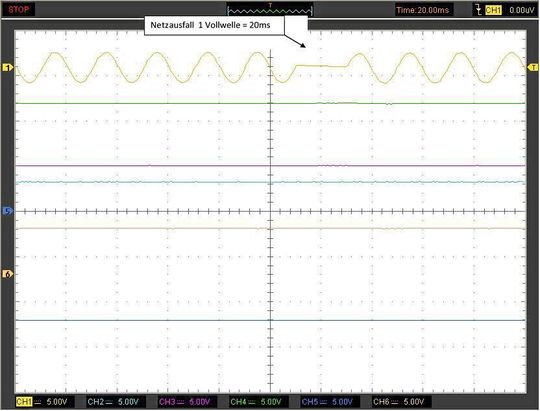Image resolution: width=540 pixels, height=411 pixels.
Task: Click the CH5 DC coupling symbol
Action: pyautogui.click(x=323, y=402)
